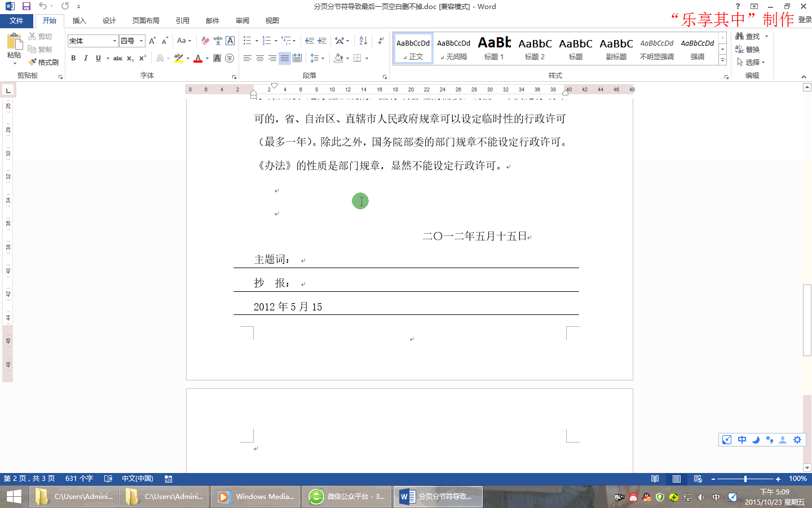Apply text highlight color

click(x=179, y=58)
